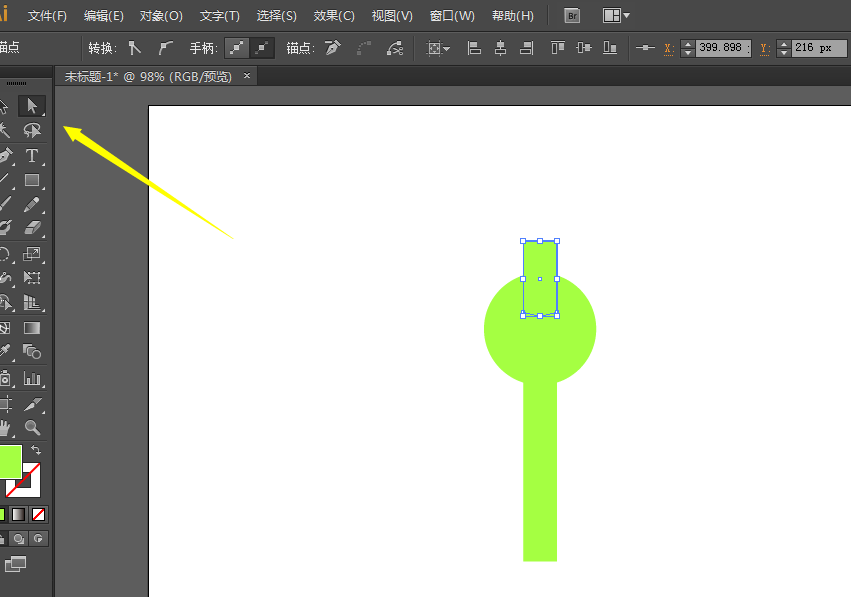Viewport: 851px width, 597px height.
Task: Set paint mode to None
Action: (39, 514)
